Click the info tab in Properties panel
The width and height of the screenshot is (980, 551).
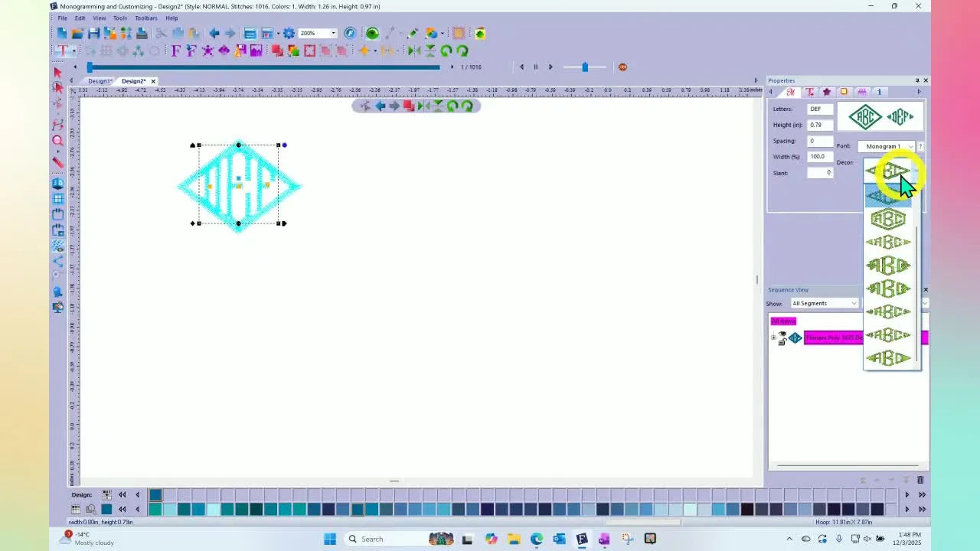(x=879, y=92)
